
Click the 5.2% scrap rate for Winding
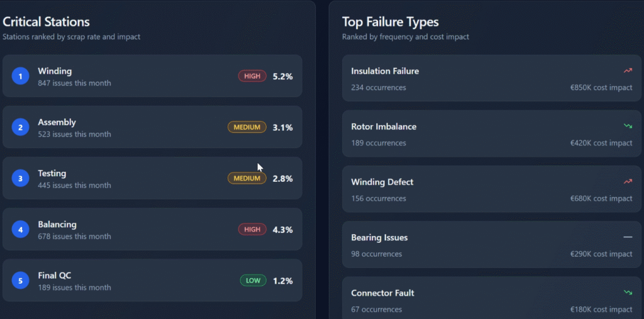282,76
